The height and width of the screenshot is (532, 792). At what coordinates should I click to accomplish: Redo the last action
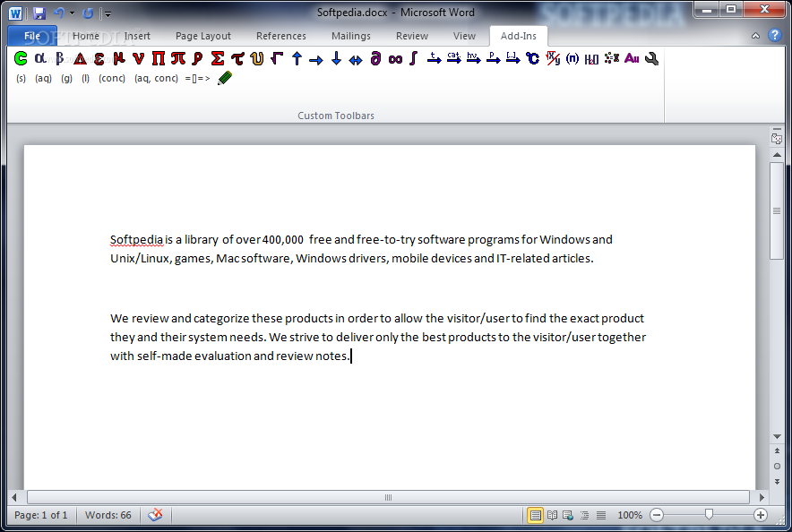click(x=88, y=13)
